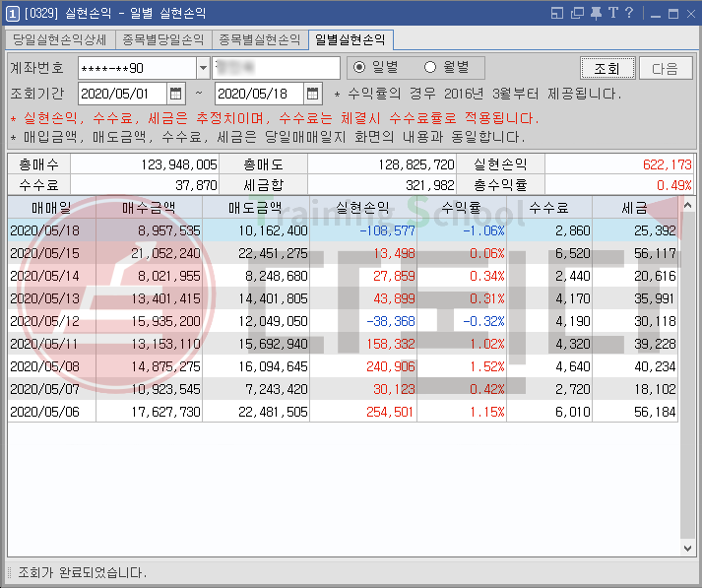The image size is (702, 588).
Task: Click the total return rate 0.49%
Action: 674,185
